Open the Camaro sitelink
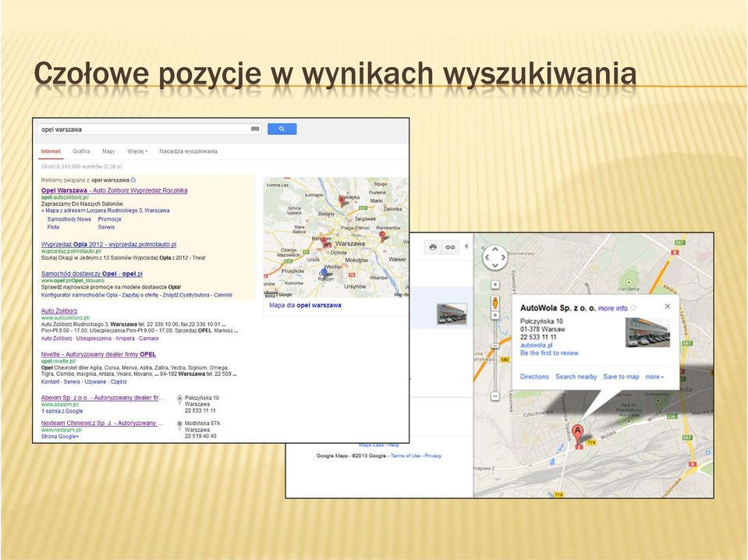The width and height of the screenshot is (748, 560). tap(149, 338)
